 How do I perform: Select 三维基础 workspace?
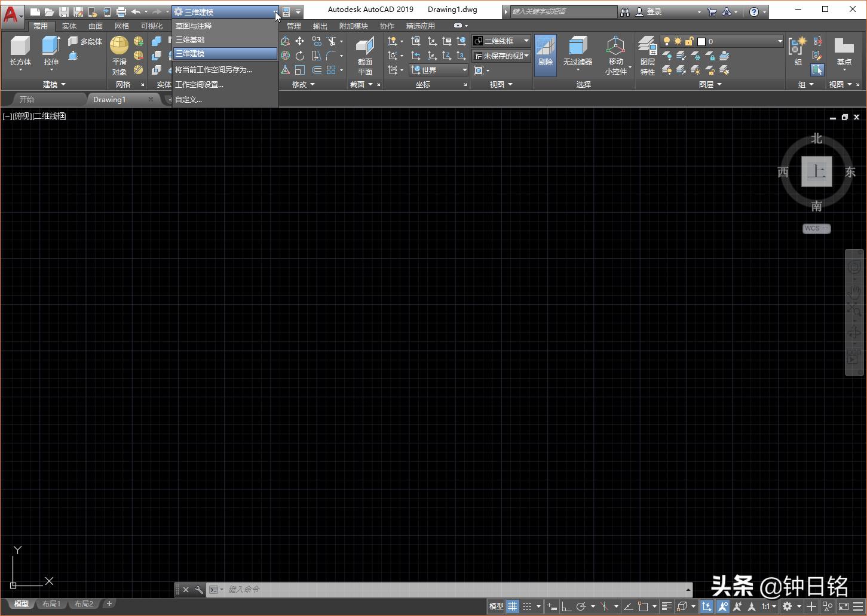click(225, 39)
